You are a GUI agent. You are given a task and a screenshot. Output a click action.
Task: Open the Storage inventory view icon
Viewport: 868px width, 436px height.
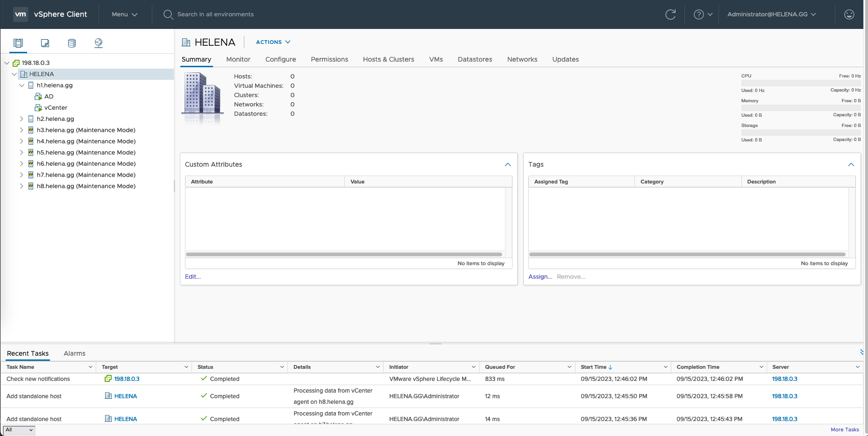point(71,43)
